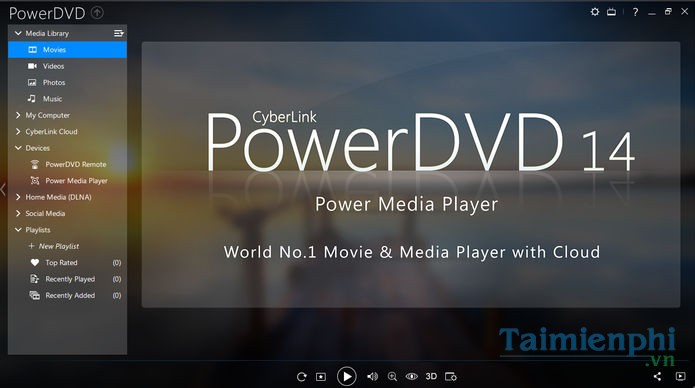This screenshot has width=695, height=388.
Task: Select Movies in Media Library
Action: click(x=67, y=50)
